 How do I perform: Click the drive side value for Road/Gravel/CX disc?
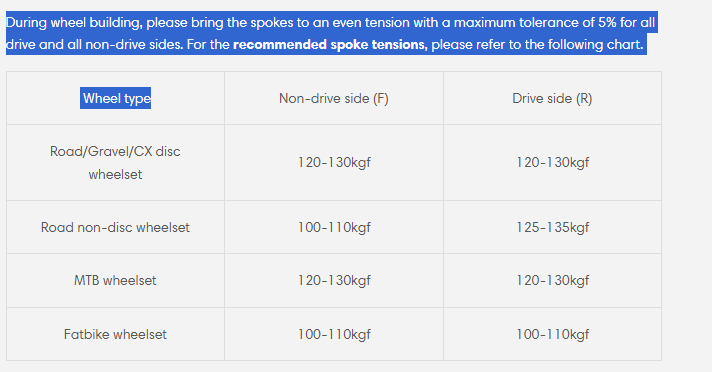(x=552, y=163)
